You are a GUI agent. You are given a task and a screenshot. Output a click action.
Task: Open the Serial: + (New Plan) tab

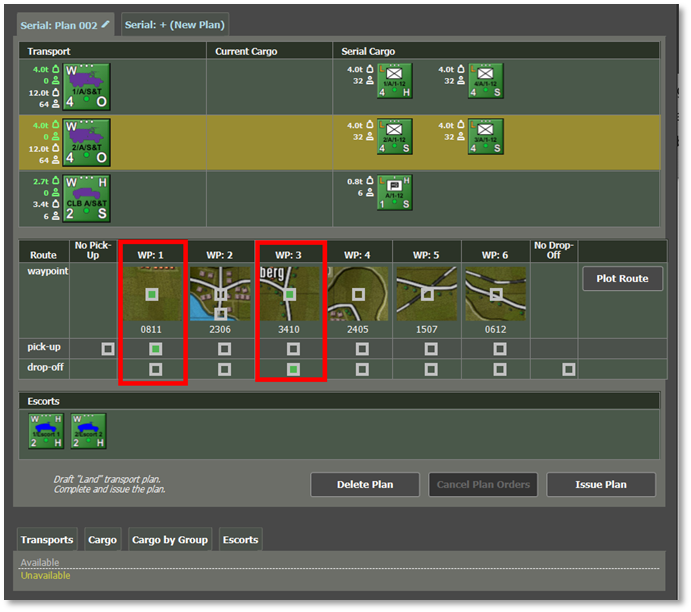pyautogui.click(x=175, y=24)
